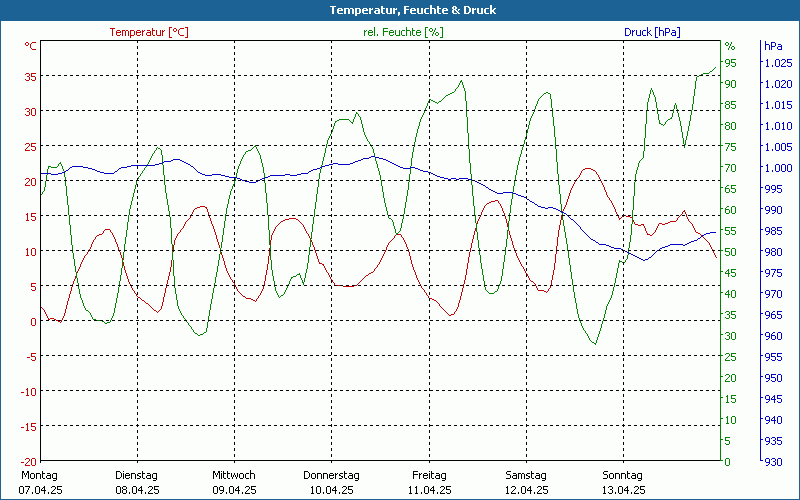Click the date '08.04.25'
800x500 pixels.
(137, 490)
